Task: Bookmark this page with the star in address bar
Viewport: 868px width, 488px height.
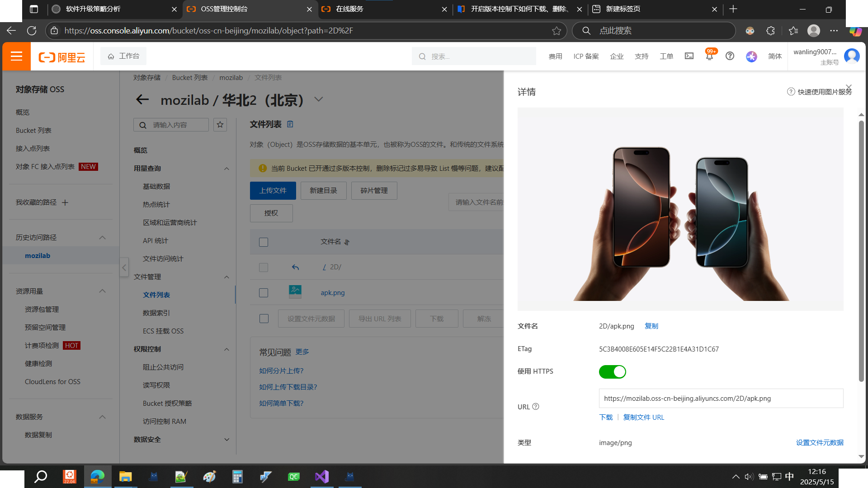Action: [x=557, y=31]
